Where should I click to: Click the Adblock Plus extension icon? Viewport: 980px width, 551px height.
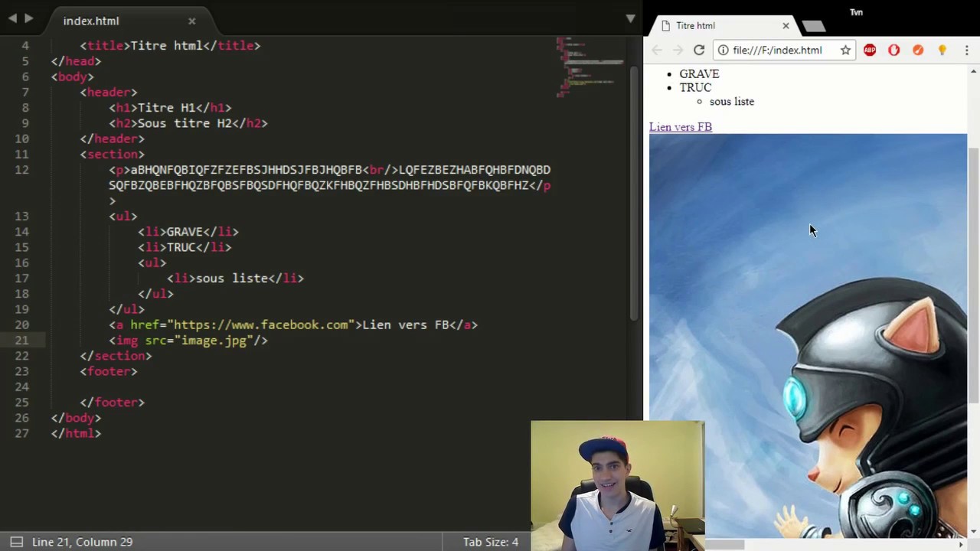(870, 50)
